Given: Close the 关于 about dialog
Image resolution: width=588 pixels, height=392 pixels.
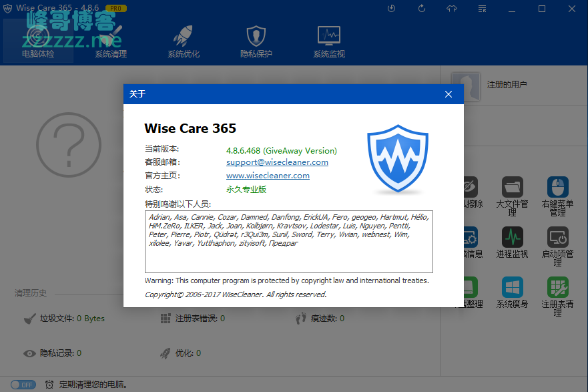Looking at the screenshot, I should 449,94.
